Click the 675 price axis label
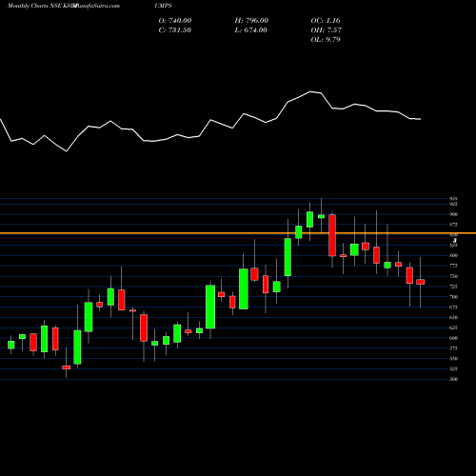Viewport: 476px width, 476px height. [x=453, y=307]
